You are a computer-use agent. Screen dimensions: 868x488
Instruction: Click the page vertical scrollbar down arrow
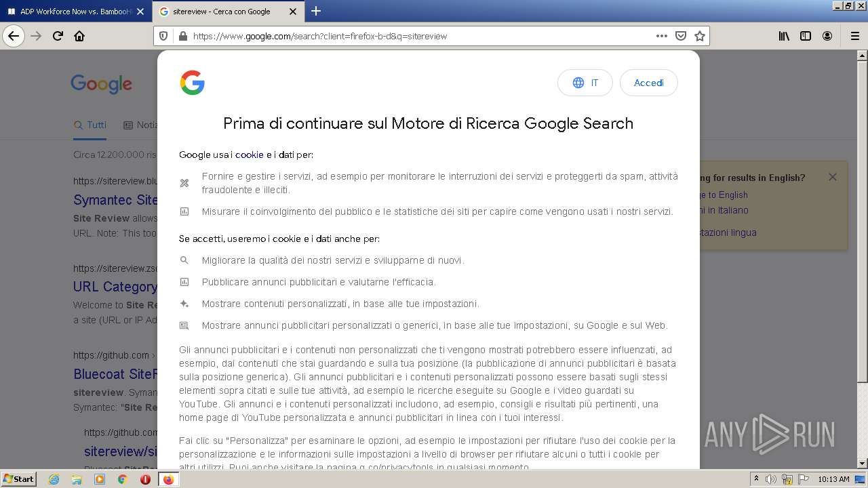863,464
